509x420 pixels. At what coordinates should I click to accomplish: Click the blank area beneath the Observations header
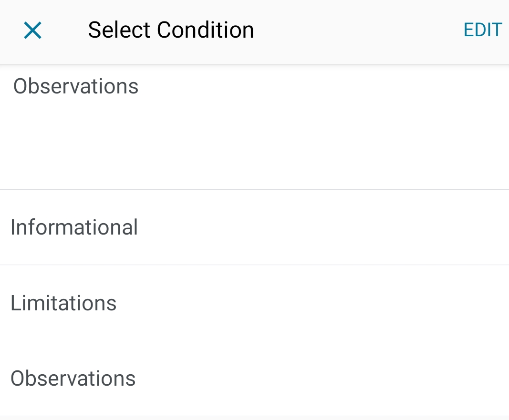pyautogui.click(x=254, y=143)
